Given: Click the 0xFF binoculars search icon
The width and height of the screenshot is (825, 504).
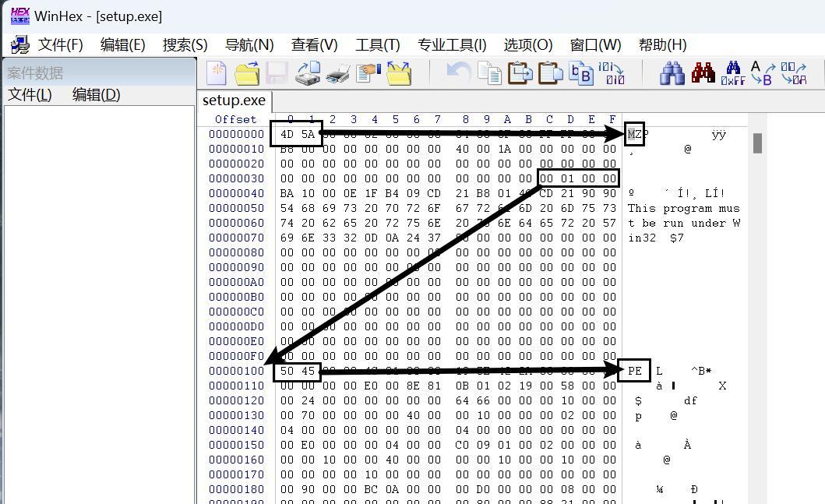Looking at the screenshot, I should [733, 73].
